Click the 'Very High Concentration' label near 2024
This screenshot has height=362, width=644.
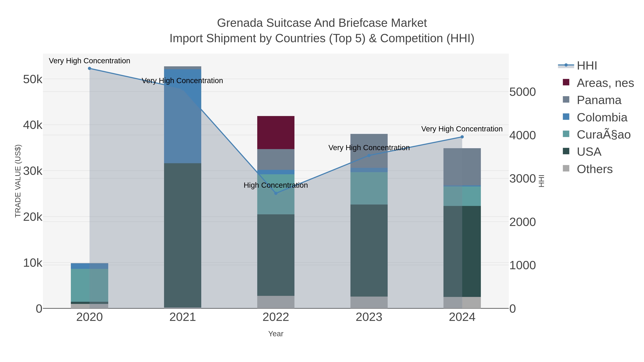[462, 129]
